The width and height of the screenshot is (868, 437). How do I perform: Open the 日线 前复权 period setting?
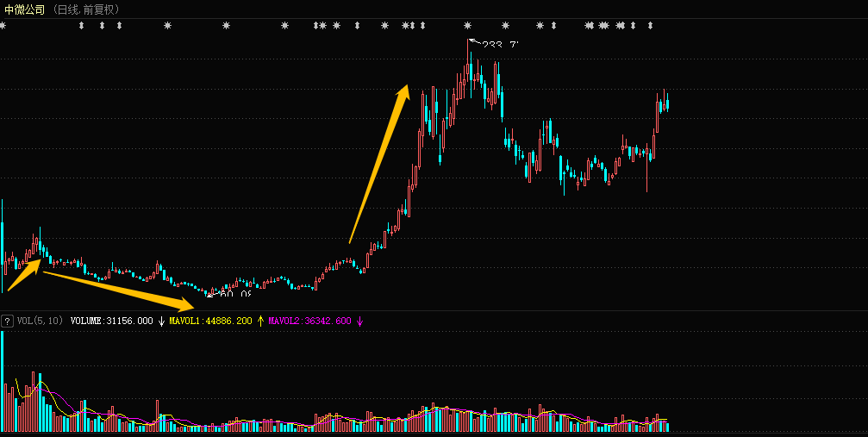[86, 9]
